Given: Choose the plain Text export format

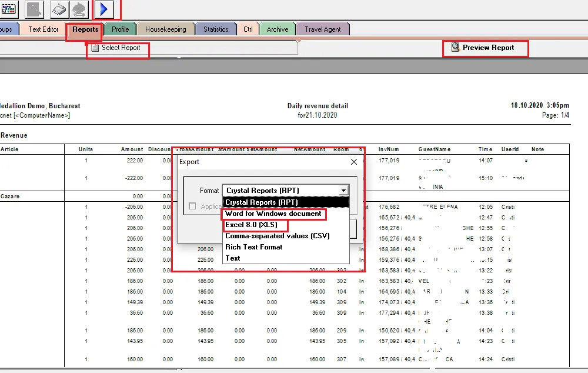Looking at the screenshot, I should click(233, 258).
